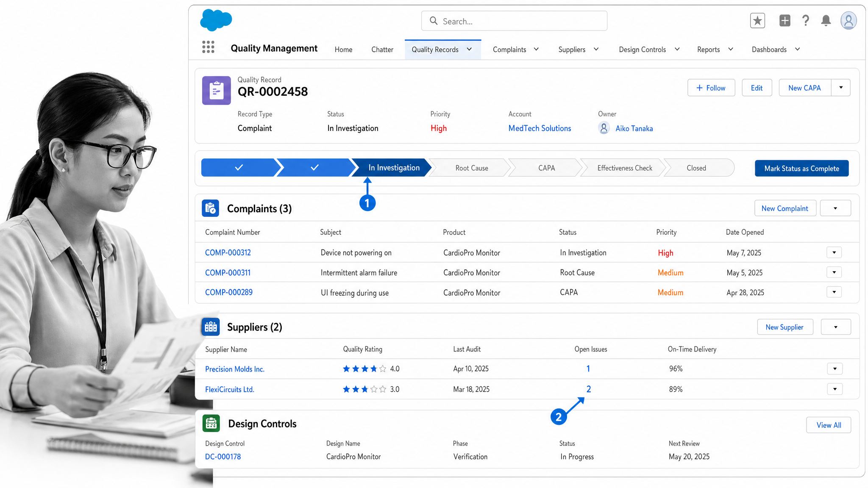This screenshot has height=488, width=868.
Task: Select the second completed path stage
Action: [314, 168]
